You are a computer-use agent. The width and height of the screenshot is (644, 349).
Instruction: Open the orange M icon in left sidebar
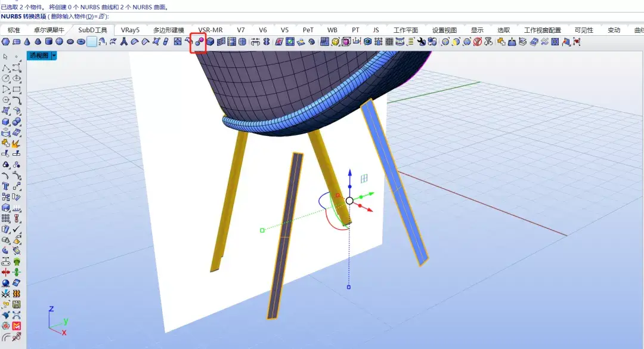(17, 326)
